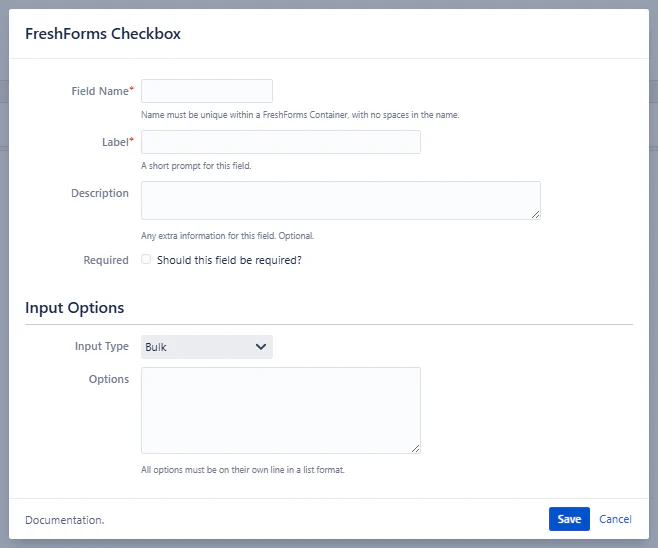This screenshot has height=548, width=658.
Task: Click the Field Name text input
Action: tap(207, 91)
